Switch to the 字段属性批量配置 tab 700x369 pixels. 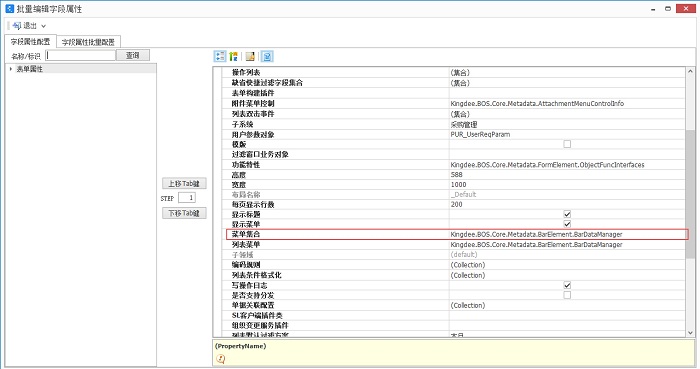pos(88,42)
